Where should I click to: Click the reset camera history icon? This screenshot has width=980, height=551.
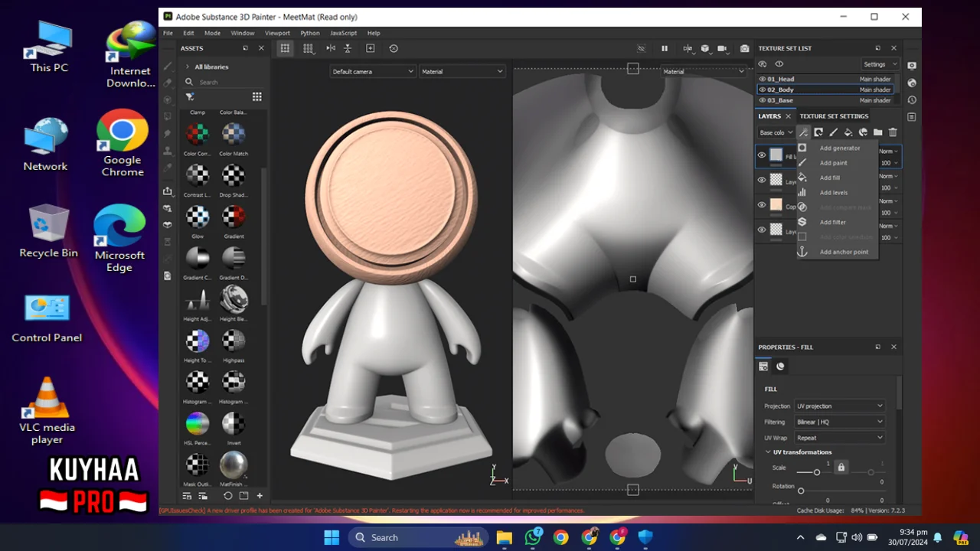pyautogui.click(x=394, y=48)
